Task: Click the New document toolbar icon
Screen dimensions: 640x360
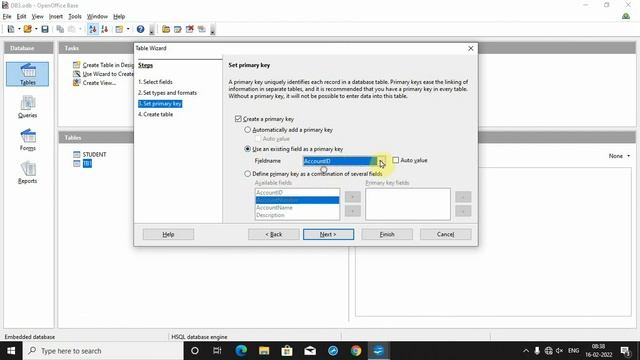Action: click(x=11, y=29)
